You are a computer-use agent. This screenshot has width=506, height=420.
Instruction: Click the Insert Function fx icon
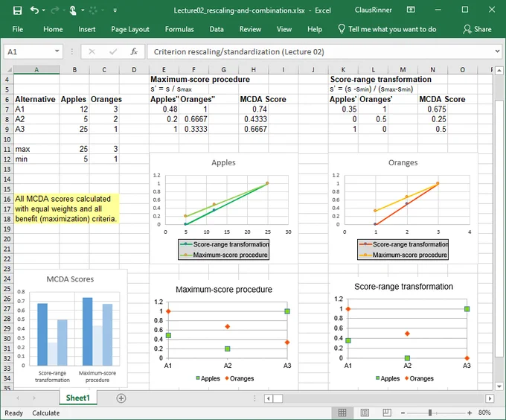134,51
